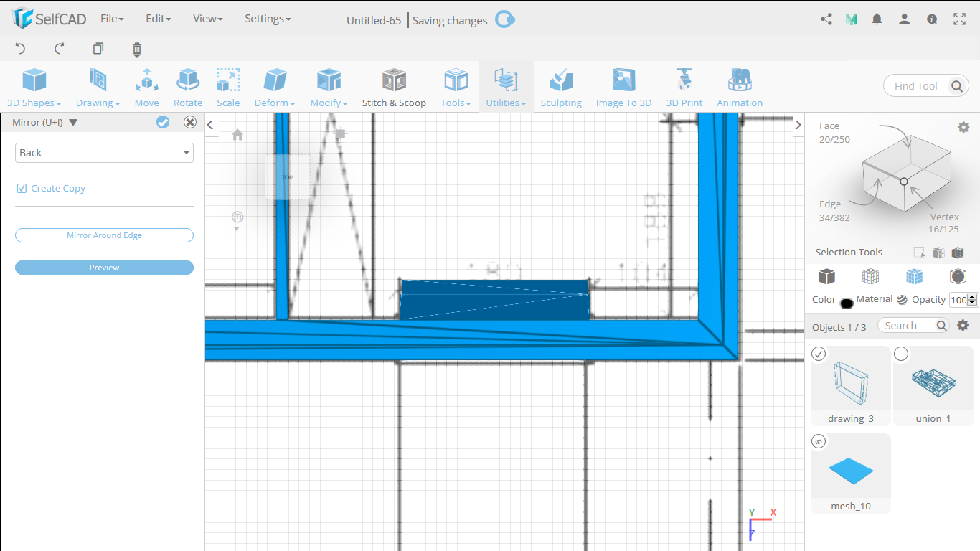Open the MyMiniFactory M icon
Image resolution: width=980 pixels, height=551 pixels.
[852, 19]
